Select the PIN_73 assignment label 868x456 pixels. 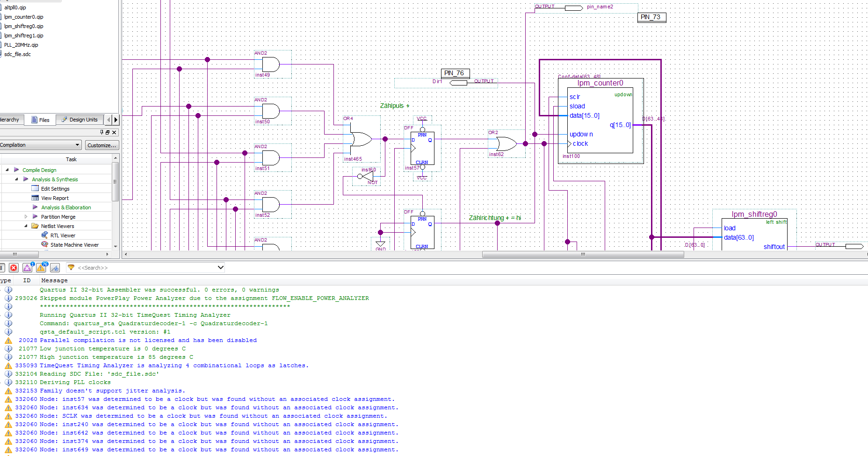click(x=651, y=17)
